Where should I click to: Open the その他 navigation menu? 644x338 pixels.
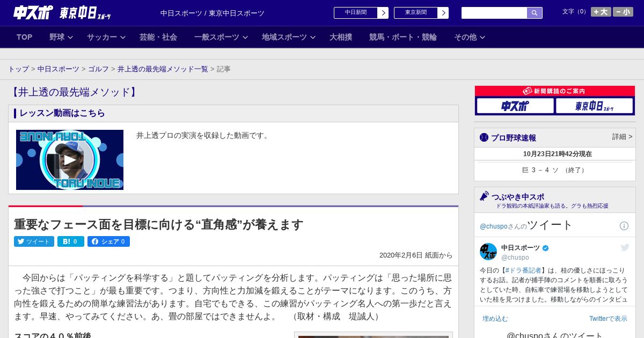pyautogui.click(x=465, y=37)
